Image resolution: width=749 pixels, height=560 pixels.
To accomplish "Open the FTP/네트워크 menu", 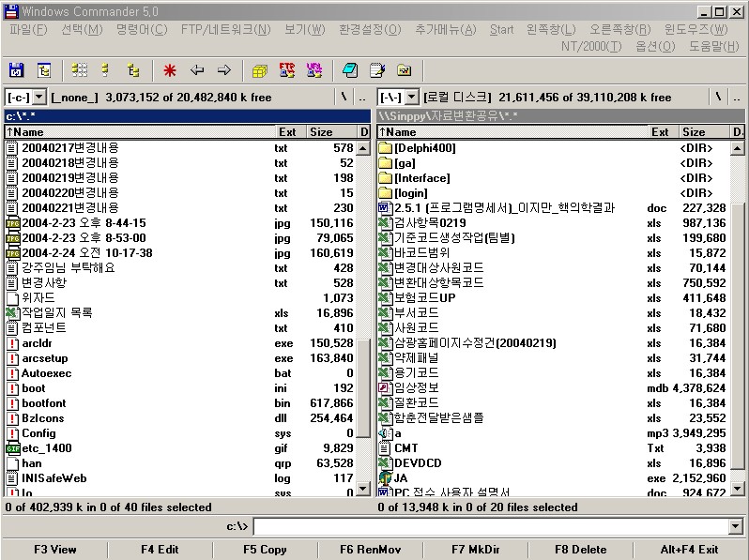I will click(x=225, y=30).
